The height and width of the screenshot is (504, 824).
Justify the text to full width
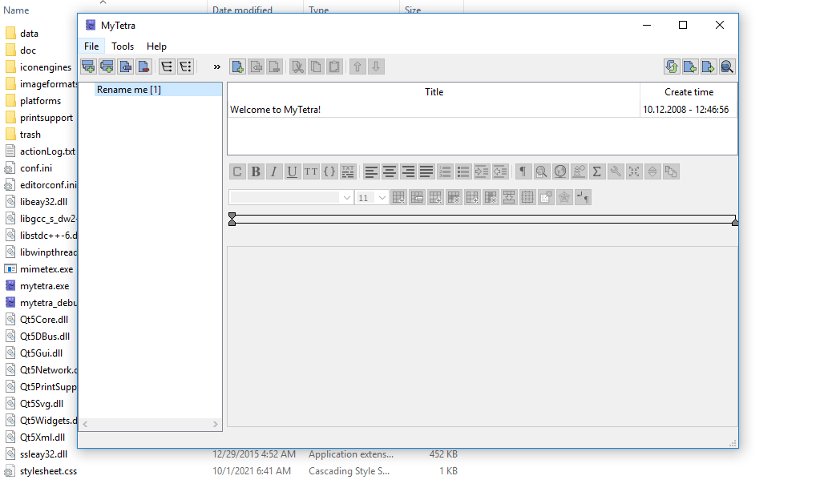pos(426,171)
